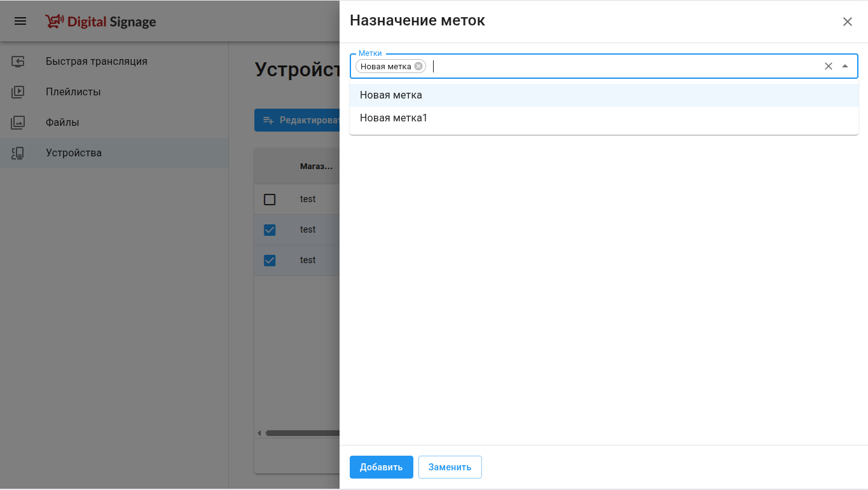Uncheck the third test row checkbox
The height and width of the screenshot is (490, 868).
(x=270, y=261)
